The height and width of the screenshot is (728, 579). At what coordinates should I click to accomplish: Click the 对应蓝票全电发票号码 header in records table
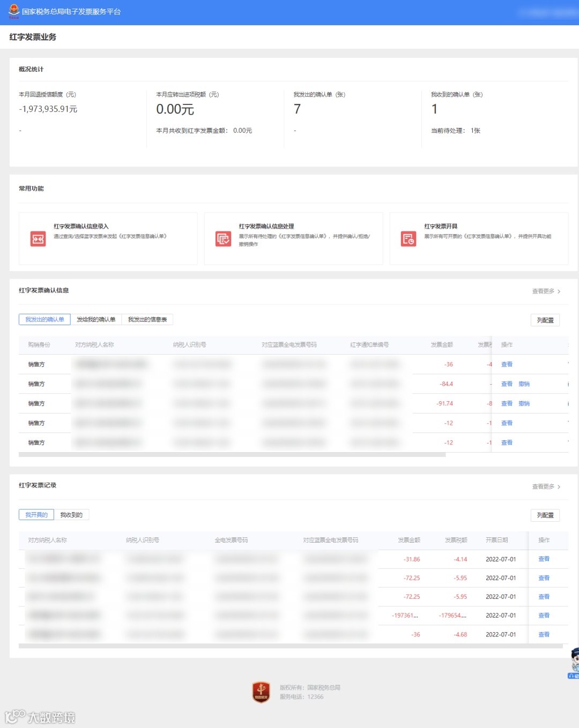[330, 540]
